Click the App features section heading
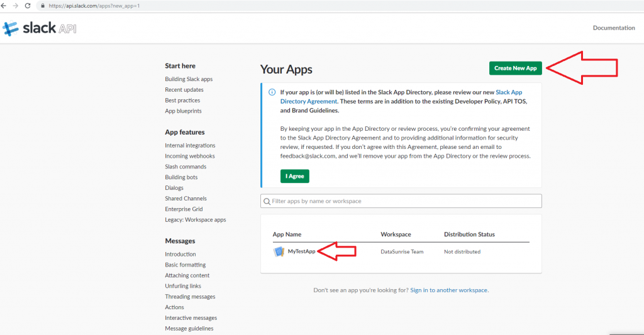Screen dimensions: 644x335 click(184, 132)
